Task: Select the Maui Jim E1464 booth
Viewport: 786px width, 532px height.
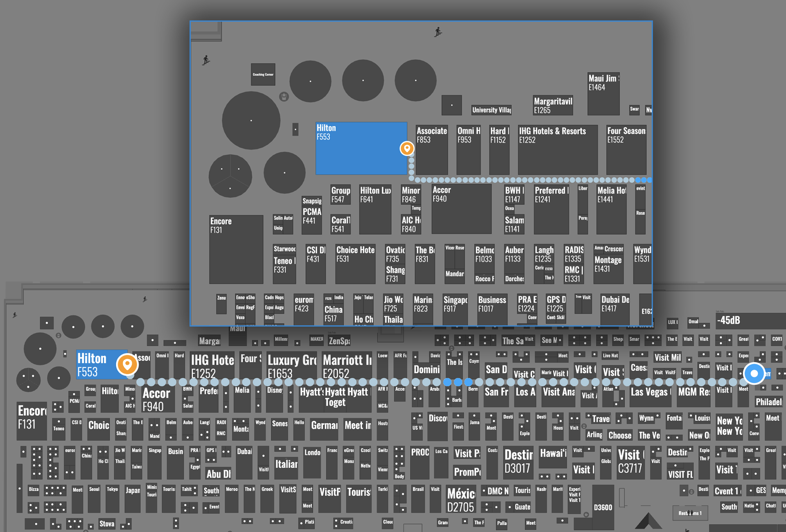Action: tap(603, 94)
